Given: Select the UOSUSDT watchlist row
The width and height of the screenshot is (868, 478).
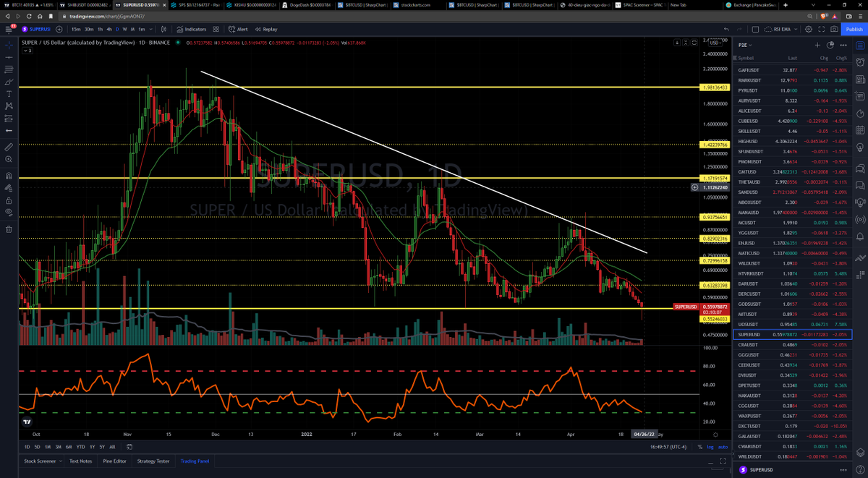Looking at the screenshot, I should [x=793, y=325].
